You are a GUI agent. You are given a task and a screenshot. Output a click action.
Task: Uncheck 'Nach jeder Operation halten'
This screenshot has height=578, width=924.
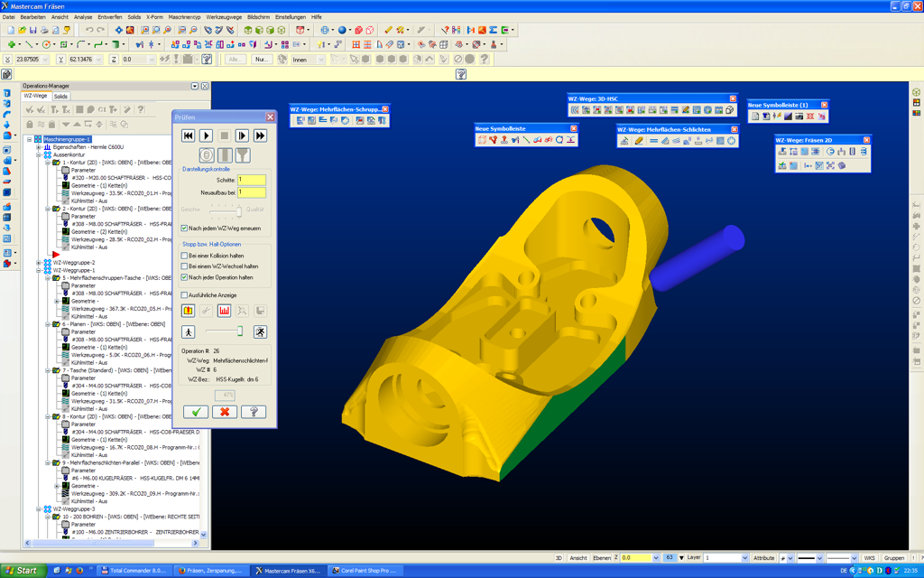point(185,277)
